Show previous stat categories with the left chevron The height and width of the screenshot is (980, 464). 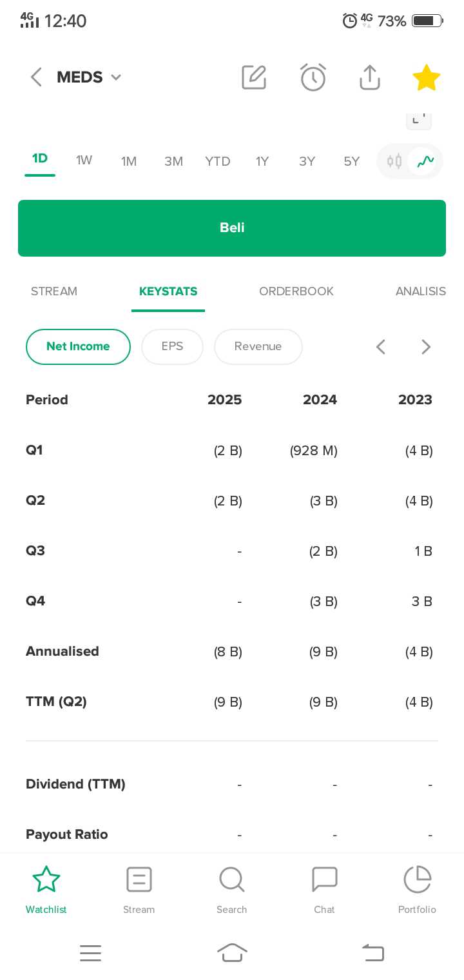(381, 347)
